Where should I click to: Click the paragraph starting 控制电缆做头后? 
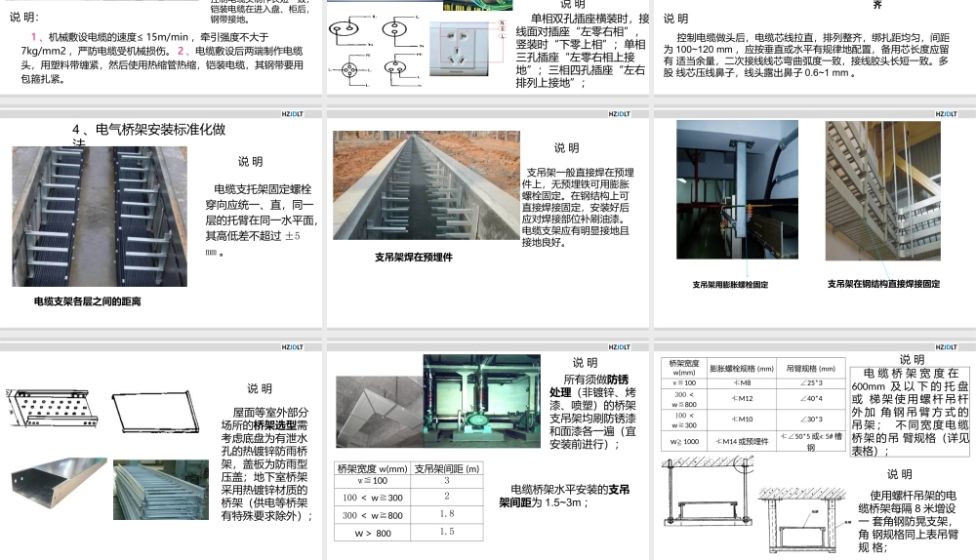(x=806, y=56)
